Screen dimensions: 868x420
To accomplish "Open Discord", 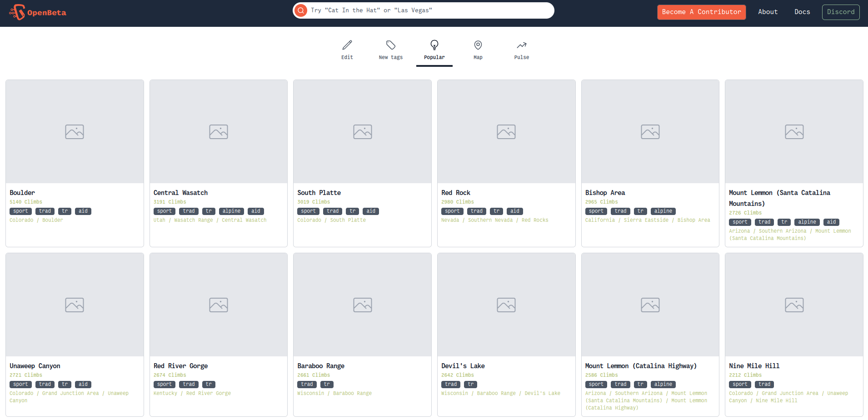I will click(840, 12).
